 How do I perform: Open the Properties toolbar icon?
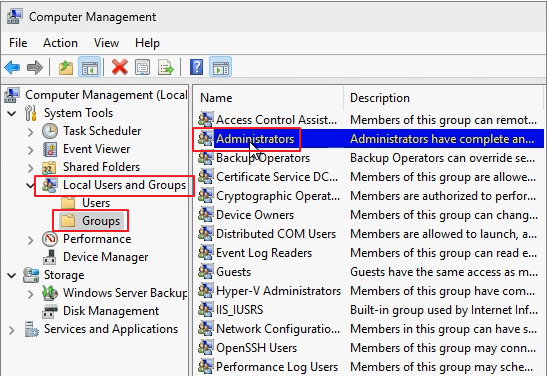point(143,67)
